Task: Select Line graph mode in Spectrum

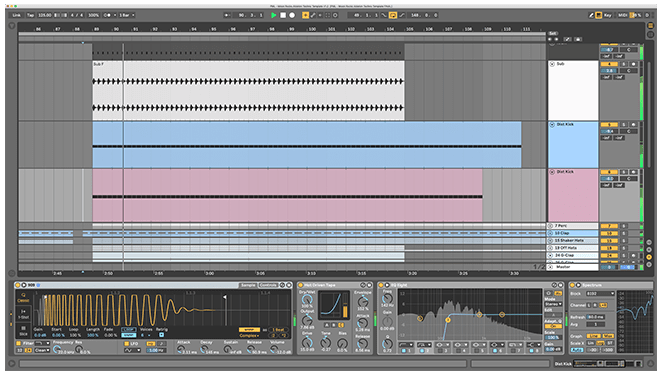Action: pyautogui.click(x=594, y=336)
